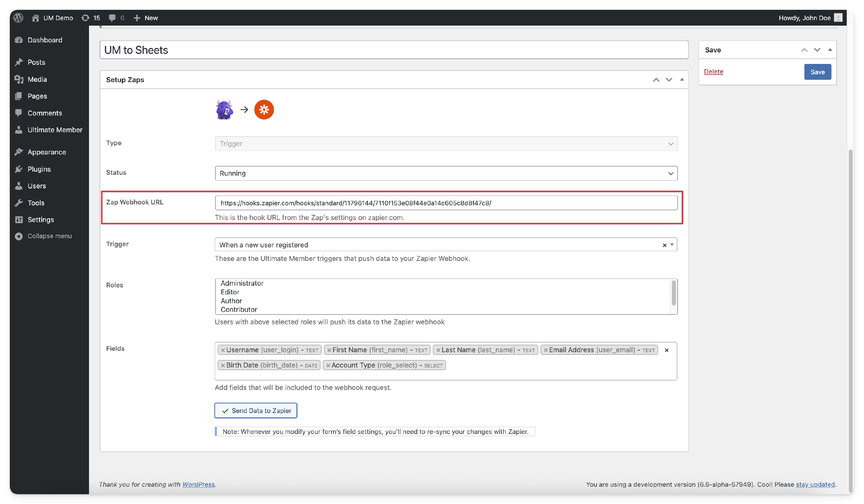
Task: Remove the Birth Date field tag
Action: click(x=223, y=365)
